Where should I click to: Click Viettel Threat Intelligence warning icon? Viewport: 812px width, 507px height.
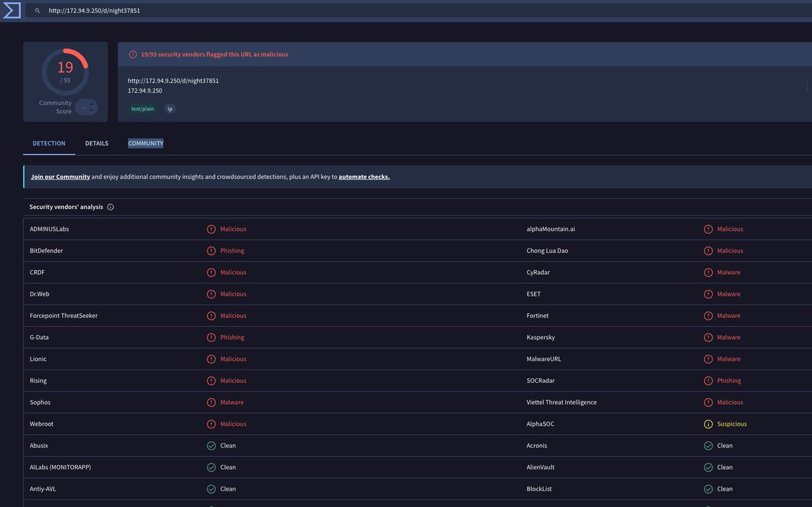[708, 402]
